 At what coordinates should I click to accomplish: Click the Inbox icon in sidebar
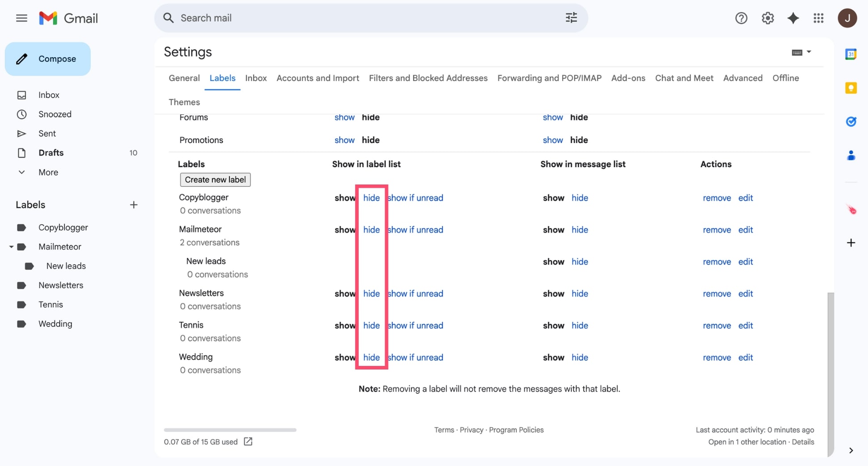(21, 95)
